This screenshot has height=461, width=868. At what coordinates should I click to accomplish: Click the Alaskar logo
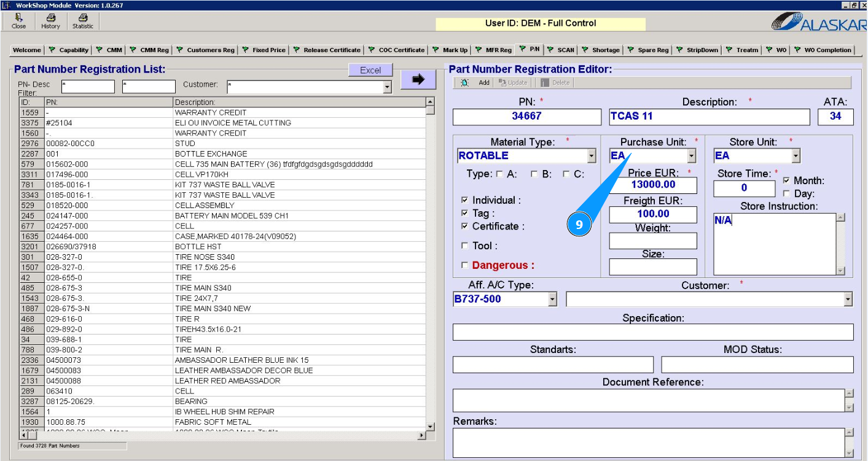click(x=816, y=23)
